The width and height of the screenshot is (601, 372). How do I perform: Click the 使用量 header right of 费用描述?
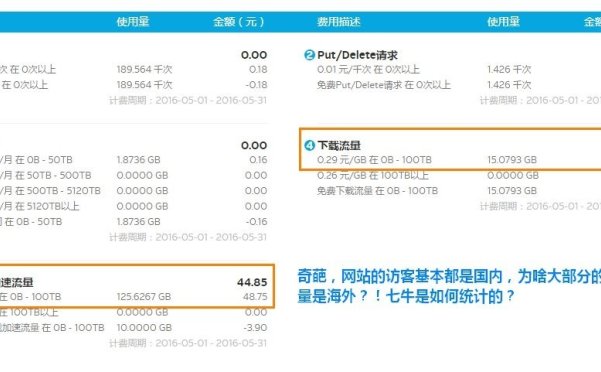503,22
